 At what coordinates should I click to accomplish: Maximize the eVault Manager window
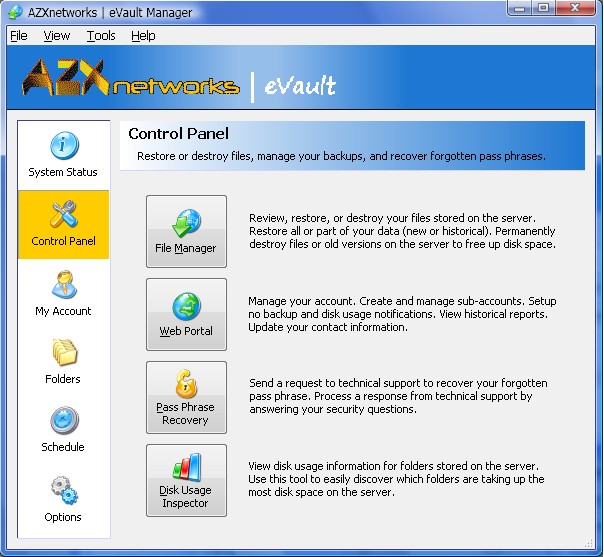[x=544, y=8]
